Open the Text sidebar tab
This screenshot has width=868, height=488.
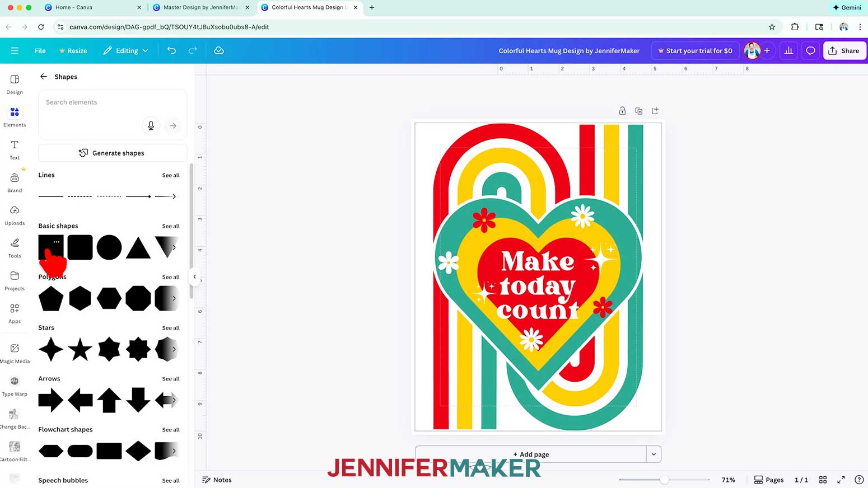[x=15, y=149]
